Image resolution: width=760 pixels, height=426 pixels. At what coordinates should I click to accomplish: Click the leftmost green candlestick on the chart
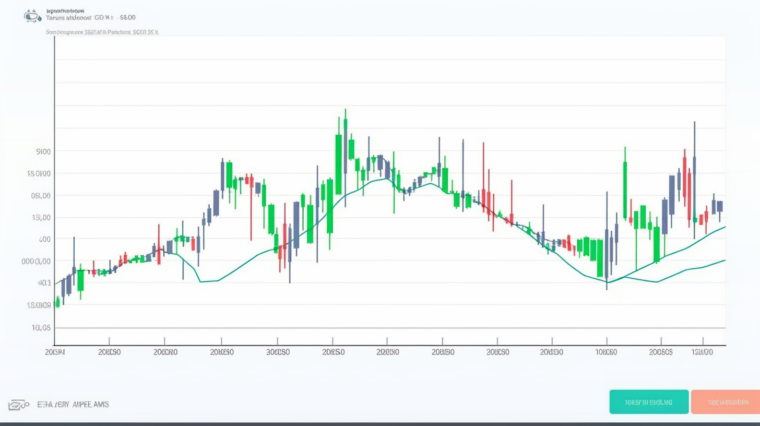[x=57, y=300]
